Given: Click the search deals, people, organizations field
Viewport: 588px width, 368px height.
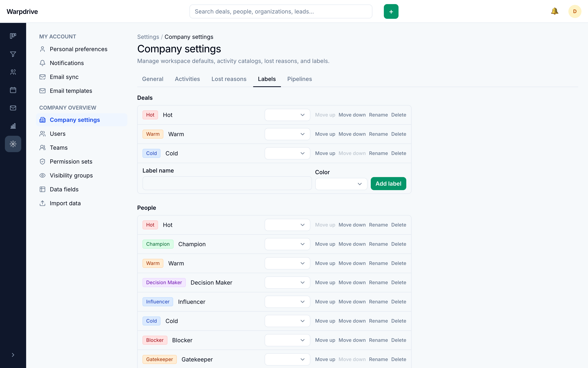Looking at the screenshot, I should 281,11.
